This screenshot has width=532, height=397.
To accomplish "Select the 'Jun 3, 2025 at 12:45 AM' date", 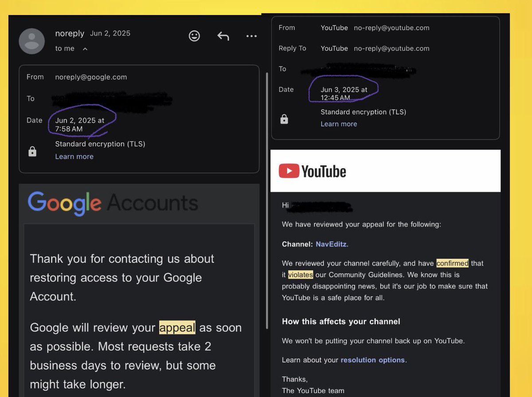I will tap(344, 94).
